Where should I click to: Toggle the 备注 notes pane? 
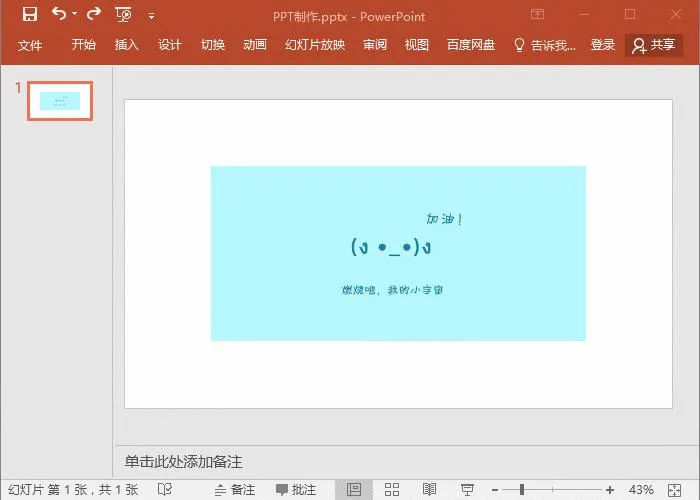tap(234, 489)
